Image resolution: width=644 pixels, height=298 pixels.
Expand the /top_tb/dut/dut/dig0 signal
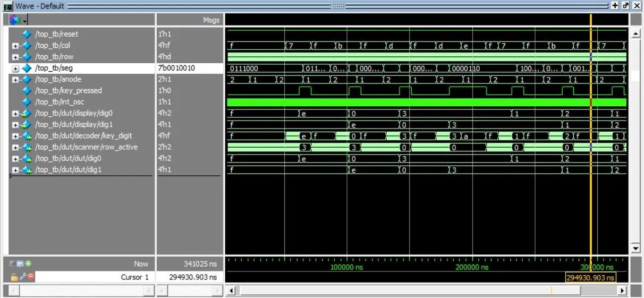pyautogui.click(x=15, y=159)
